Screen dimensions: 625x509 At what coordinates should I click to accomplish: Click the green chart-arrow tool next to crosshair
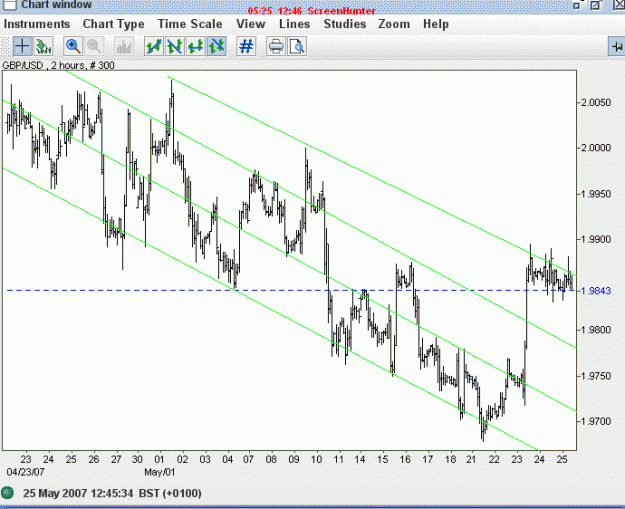(x=43, y=46)
